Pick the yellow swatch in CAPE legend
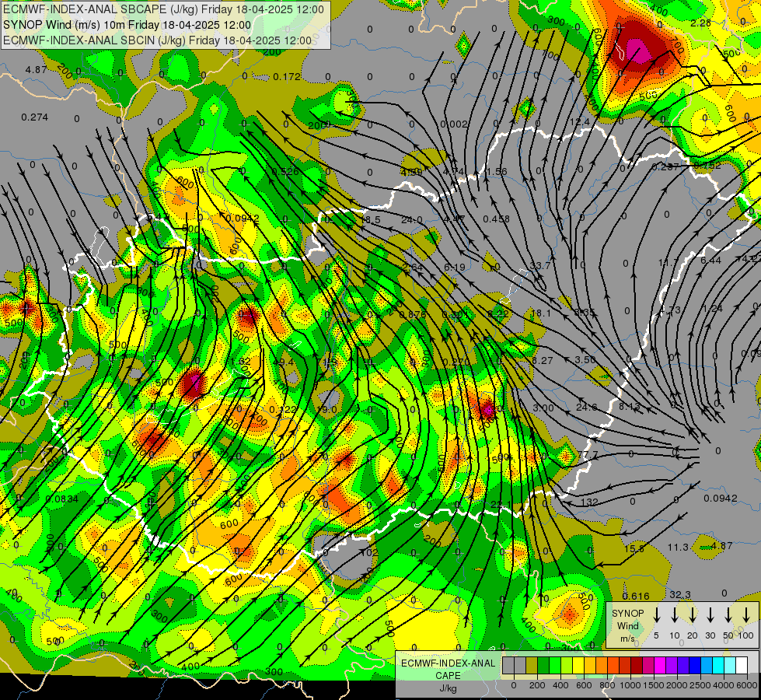 pyautogui.click(x=578, y=666)
